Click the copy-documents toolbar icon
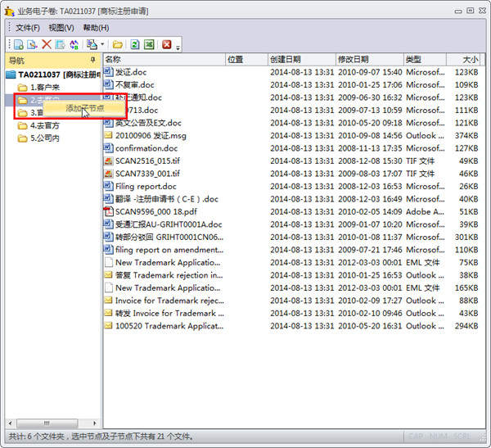491x448 pixels. (92, 44)
